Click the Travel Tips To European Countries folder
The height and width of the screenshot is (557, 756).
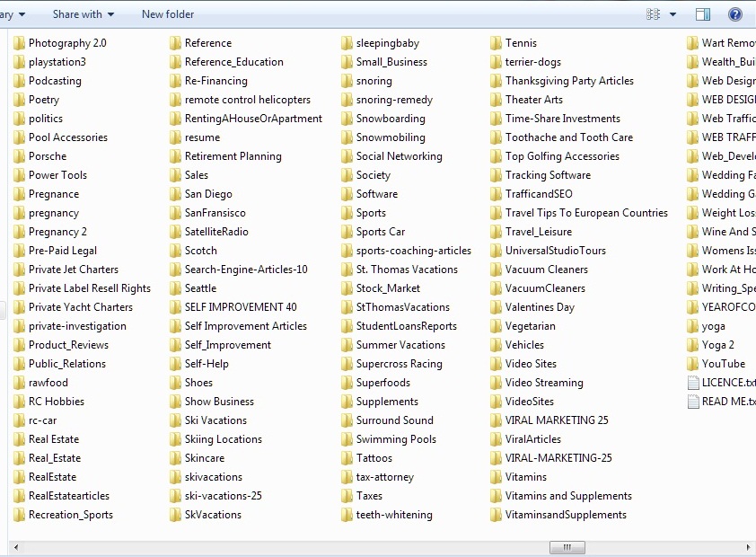pos(586,213)
